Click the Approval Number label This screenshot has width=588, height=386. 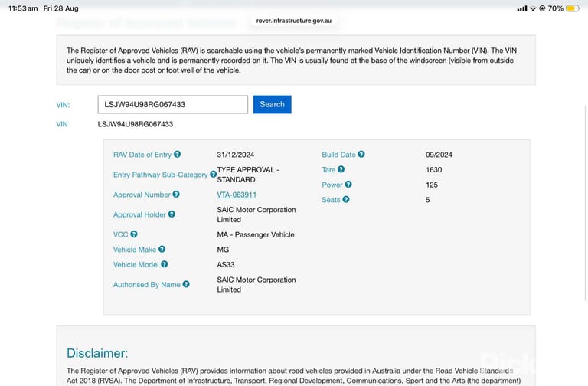142,195
